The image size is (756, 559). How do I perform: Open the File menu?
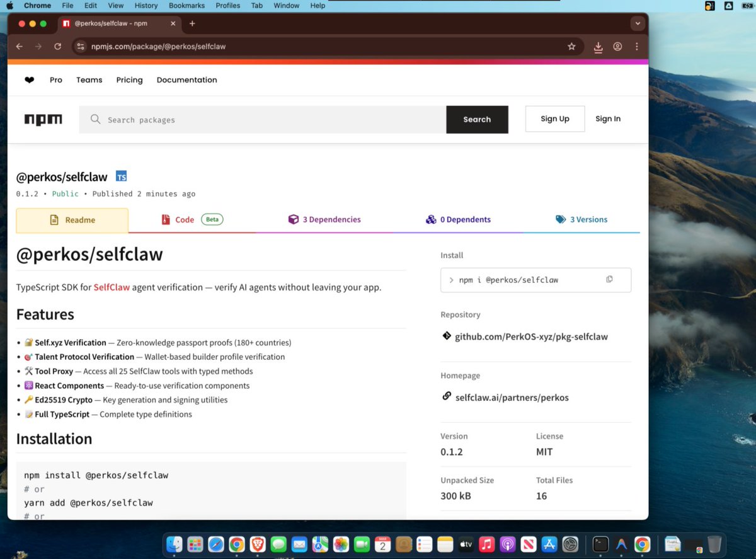tap(67, 6)
